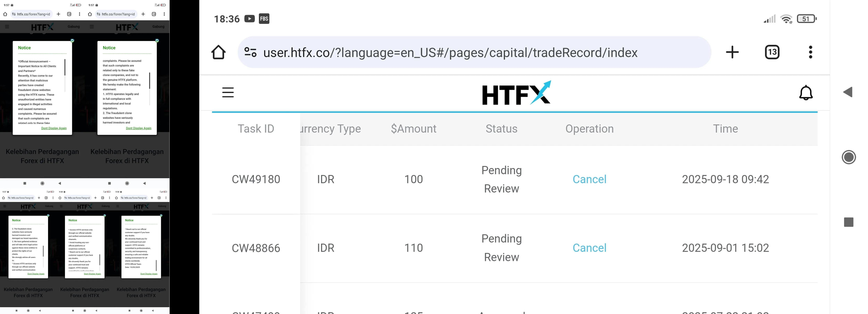
Task: Click the Status column header
Action: coord(501,129)
